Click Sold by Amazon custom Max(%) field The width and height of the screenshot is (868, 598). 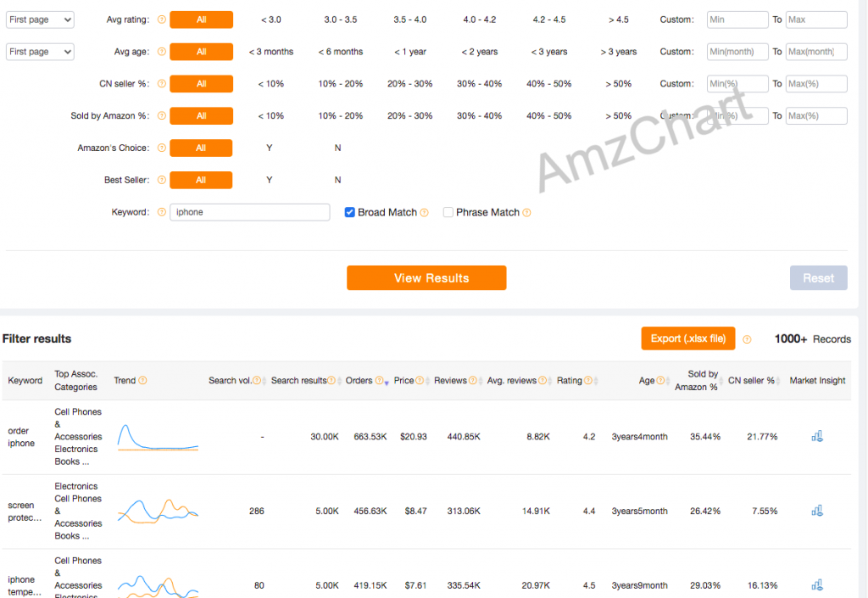point(816,115)
